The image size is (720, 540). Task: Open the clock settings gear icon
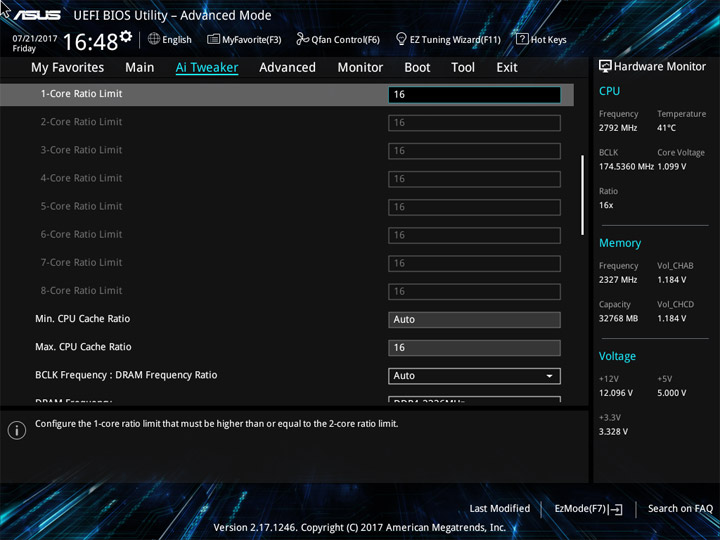click(x=126, y=36)
